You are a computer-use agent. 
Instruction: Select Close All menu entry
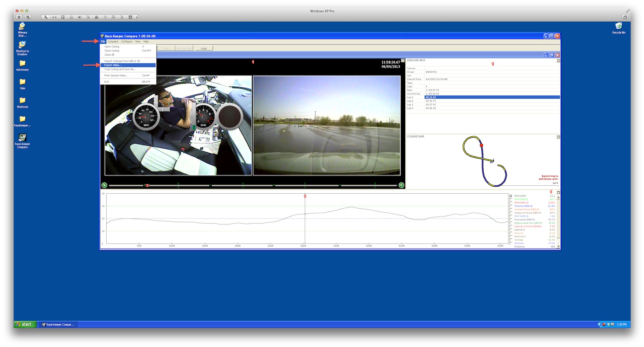(x=128, y=55)
